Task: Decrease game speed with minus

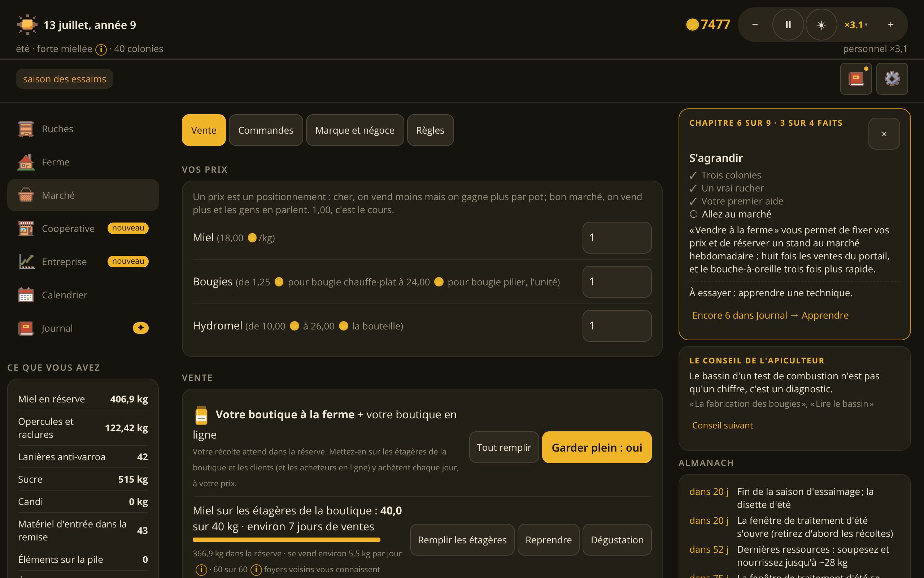Action: coord(755,25)
